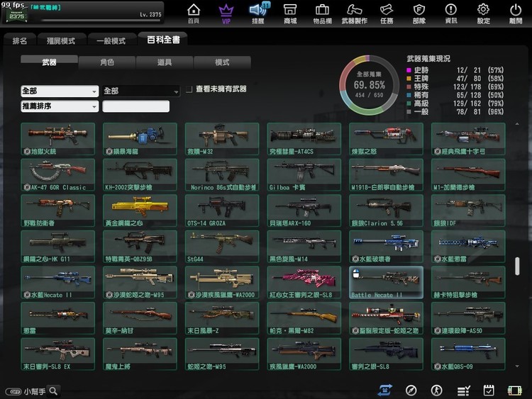Go to the 首頁 home icon

tap(194, 13)
